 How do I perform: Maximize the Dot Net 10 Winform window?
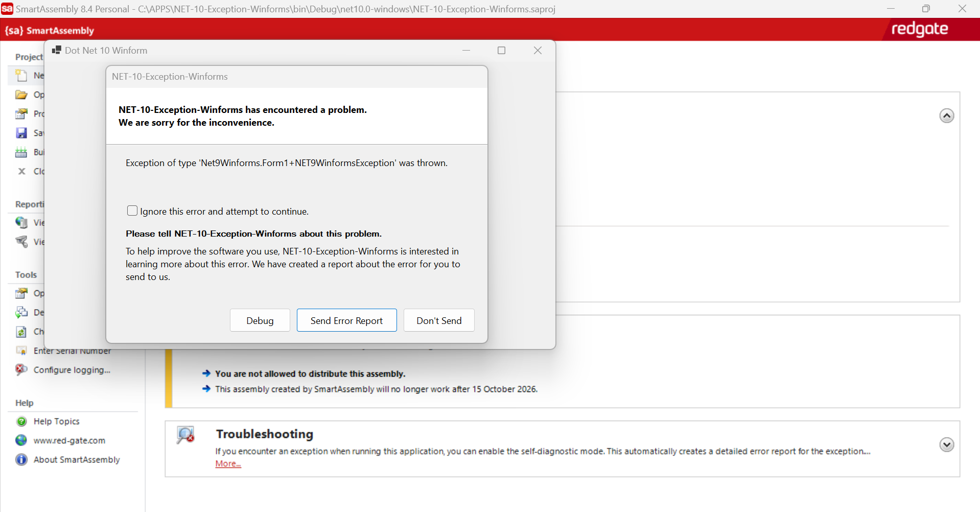tap(501, 50)
